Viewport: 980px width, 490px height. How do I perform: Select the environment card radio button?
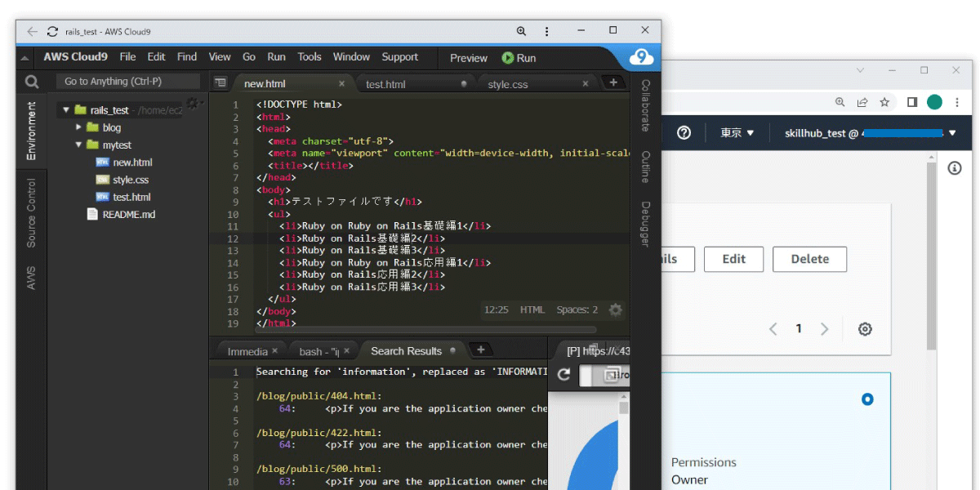(x=867, y=399)
